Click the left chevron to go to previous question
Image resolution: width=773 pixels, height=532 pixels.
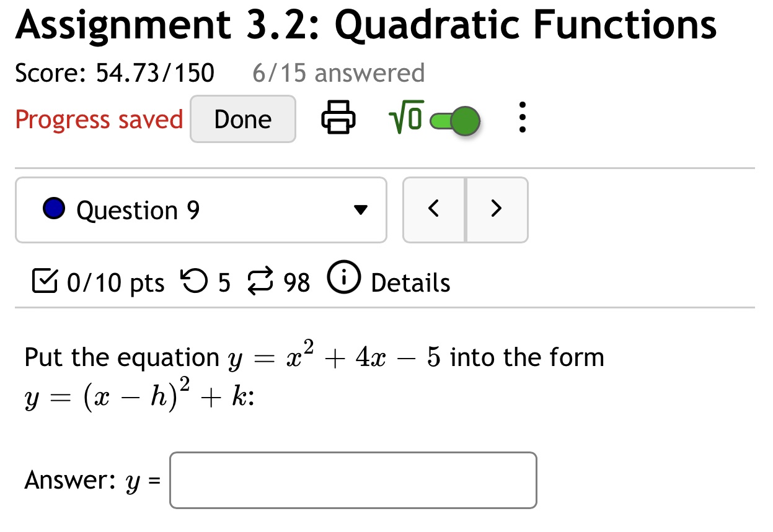pos(434,209)
